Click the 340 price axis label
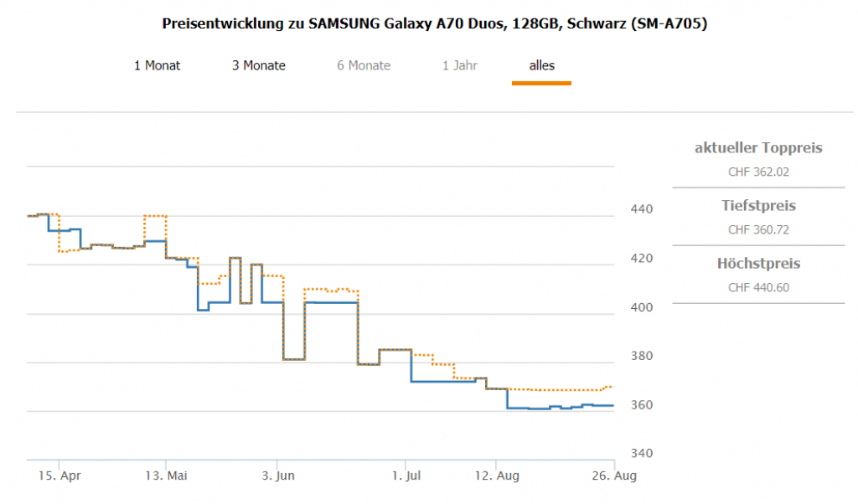Image resolution: width=858 pixels, height=504 pixels. pyautogui.click(x=642, y=454)
